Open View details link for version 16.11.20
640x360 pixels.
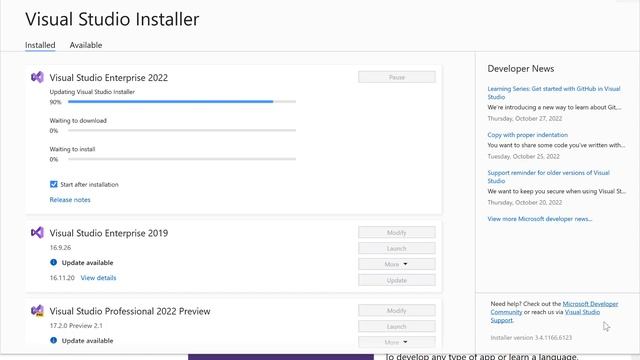[x=98, y=278]
